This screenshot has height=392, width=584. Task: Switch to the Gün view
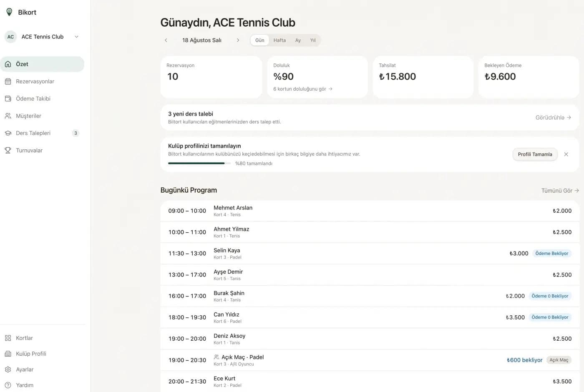pyautogui.click(x=260, y=40)
